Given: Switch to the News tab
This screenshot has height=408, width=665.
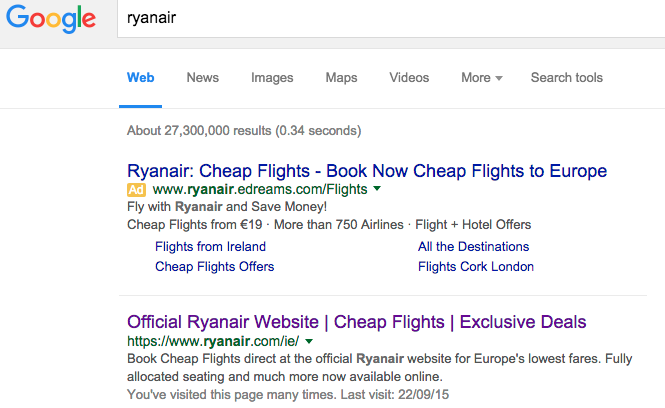Looking at the screenshot, I should 203,78.
